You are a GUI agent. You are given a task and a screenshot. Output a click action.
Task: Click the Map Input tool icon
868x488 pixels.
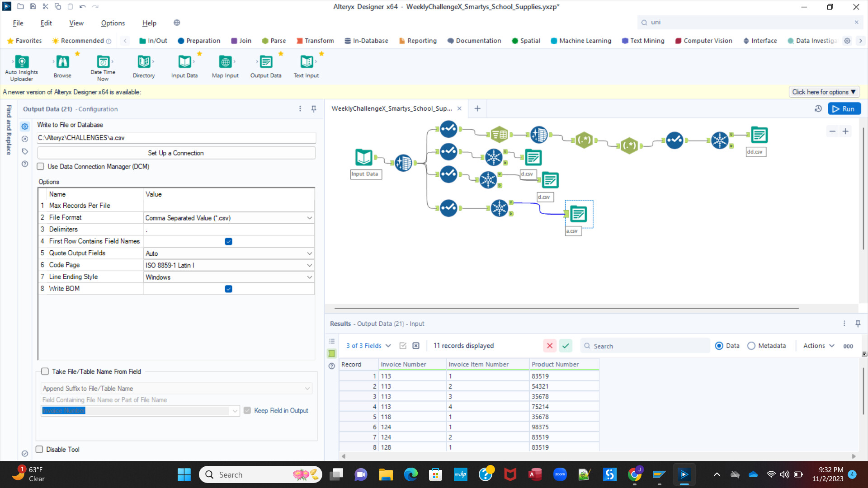click(x=225, y=62)
